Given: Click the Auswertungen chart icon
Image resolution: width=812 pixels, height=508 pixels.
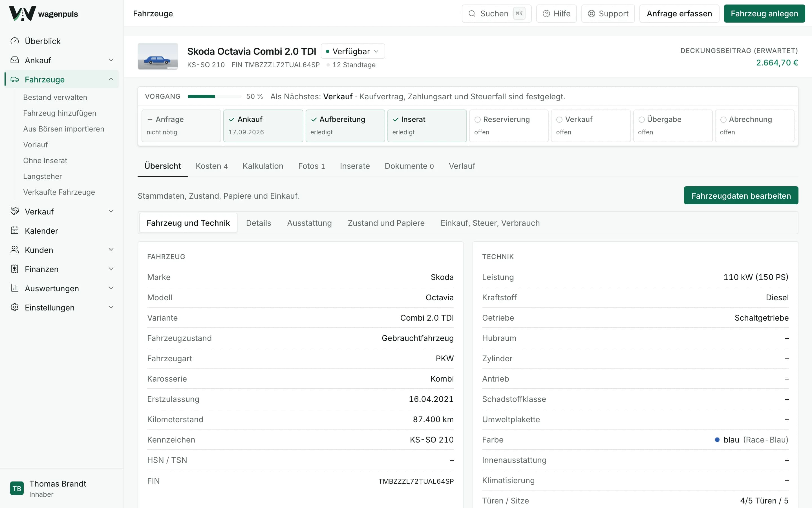Looking at the screenshot, I should point(15,288).
